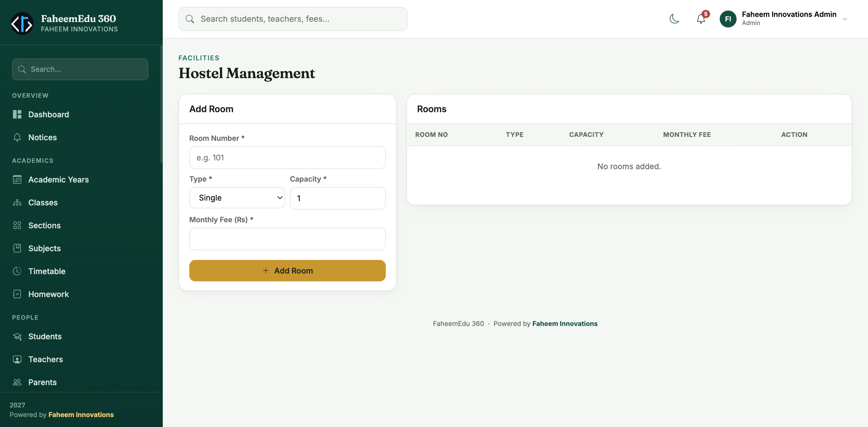Open the Type dropdown showing Single
Image resolution: width=868 pixels, height=427 pixels.
(237, 198)
